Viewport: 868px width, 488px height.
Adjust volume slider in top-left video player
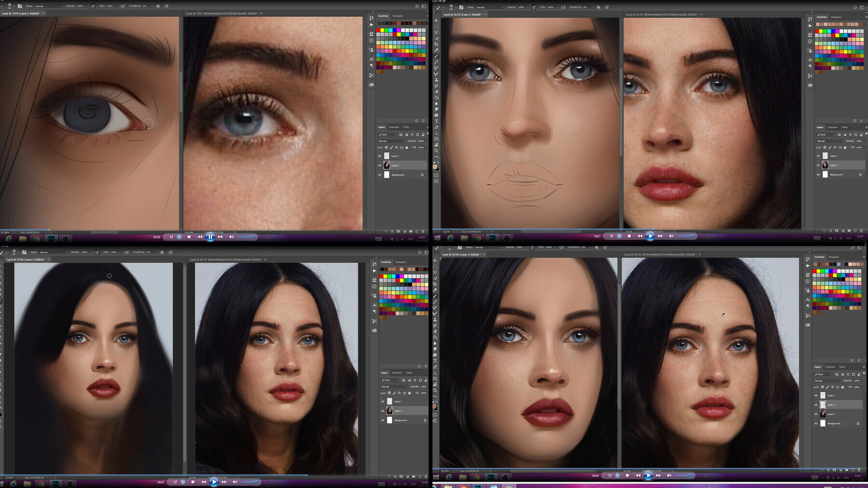[246, 237]
